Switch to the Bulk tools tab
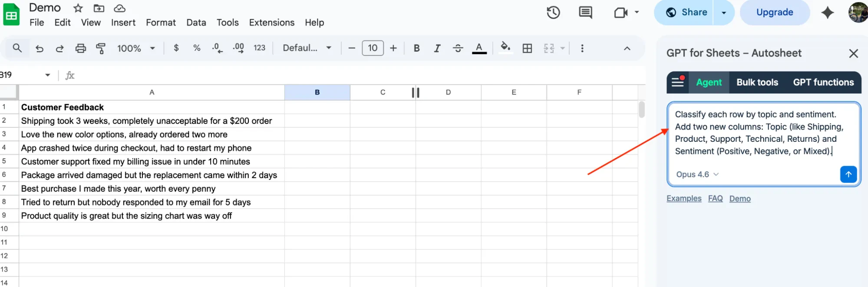The image size is (868, 287). pos(757,82)
